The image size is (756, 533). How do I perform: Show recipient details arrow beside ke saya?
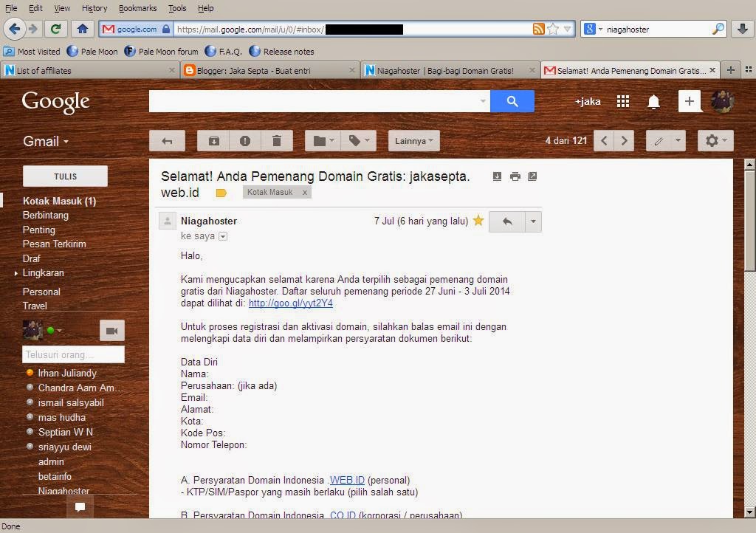(x=223, y=236)
